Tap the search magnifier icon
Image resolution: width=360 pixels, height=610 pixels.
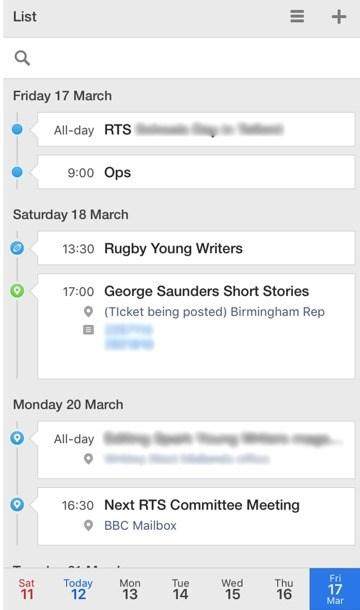22,58
